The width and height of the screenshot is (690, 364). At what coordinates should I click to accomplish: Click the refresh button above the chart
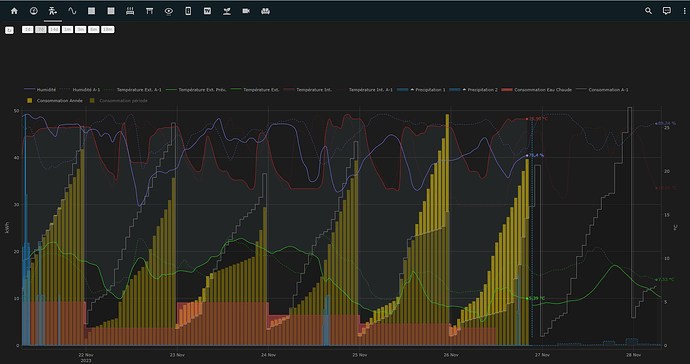[x=9, y=30]
